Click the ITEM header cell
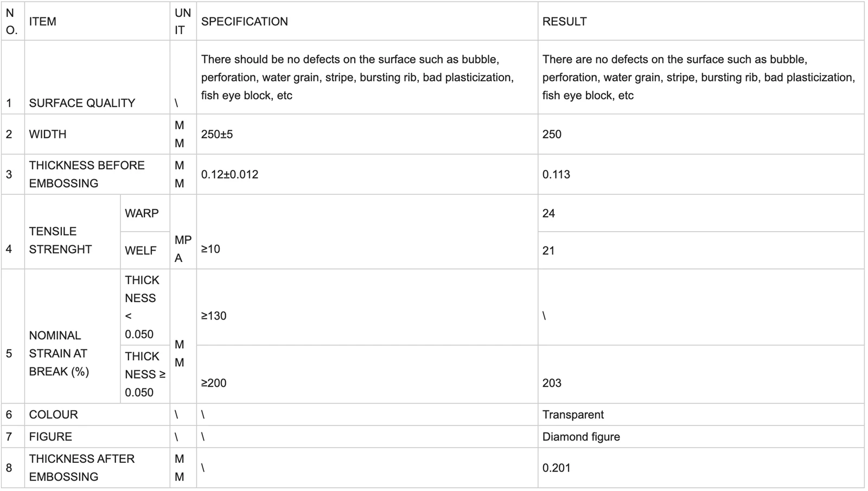Screen dimensions: 868x491 97,21
